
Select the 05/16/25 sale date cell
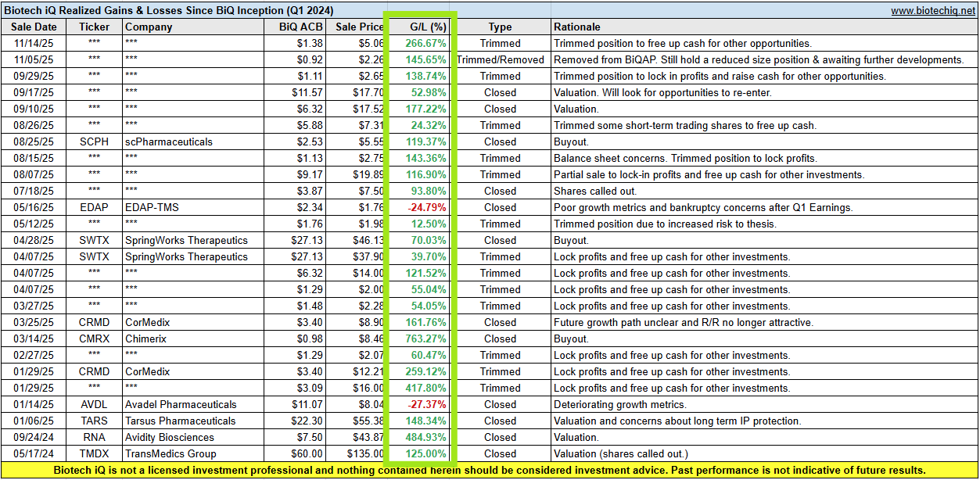pos(34,207)
